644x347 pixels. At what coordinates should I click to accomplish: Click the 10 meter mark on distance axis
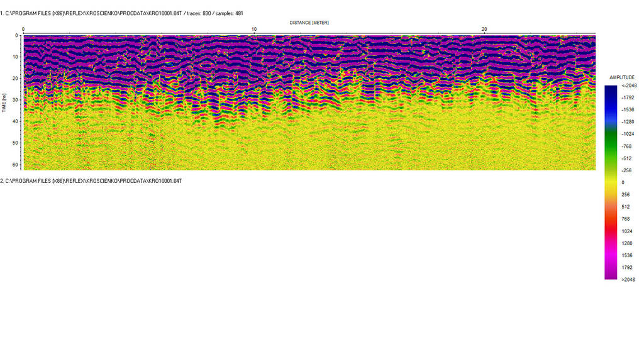click(x=254, y=30)
